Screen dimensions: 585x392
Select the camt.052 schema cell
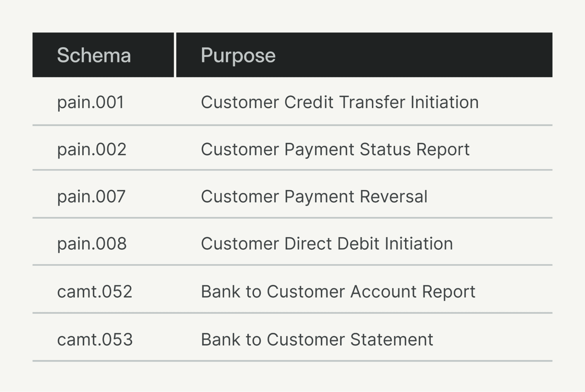point(95,292)
